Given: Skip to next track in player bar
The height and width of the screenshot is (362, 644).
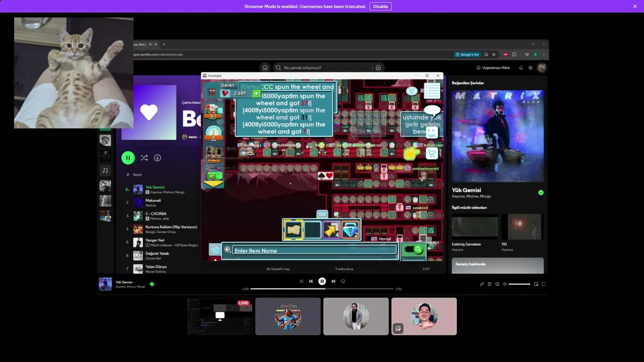Looking at the screenshot, I should pos(333,282).
